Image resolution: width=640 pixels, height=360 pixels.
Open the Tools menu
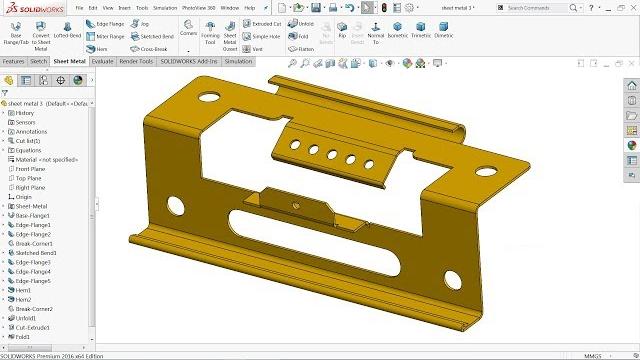[142, 8]
